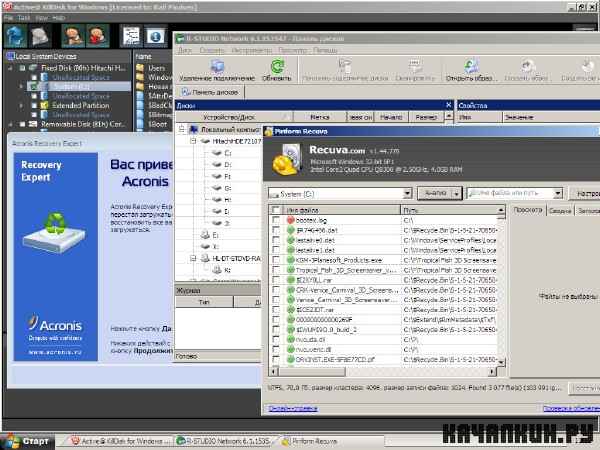Click the red-clothed character icon in KillDisk toolbar
The width and height of the screenshot is (600, 450).
98,36
